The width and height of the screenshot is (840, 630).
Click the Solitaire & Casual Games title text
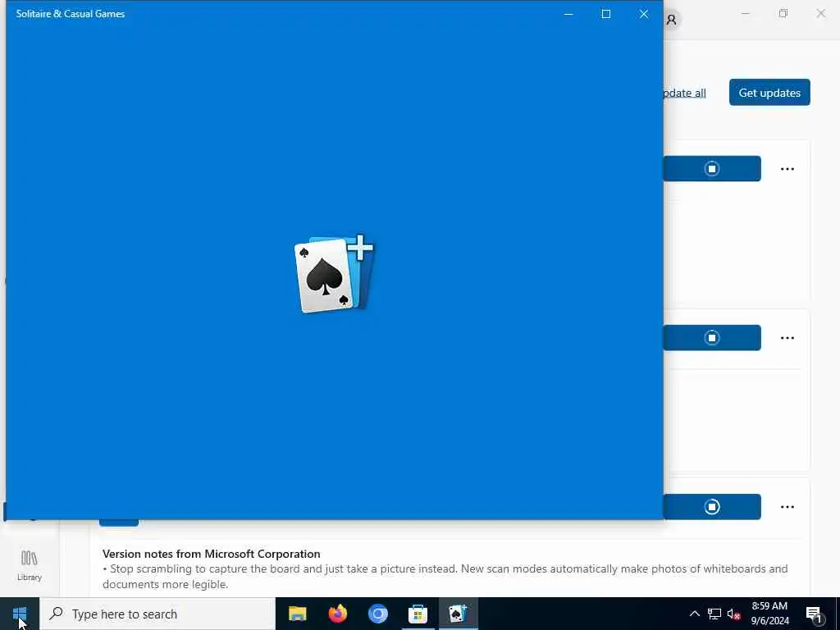point(71,14)
